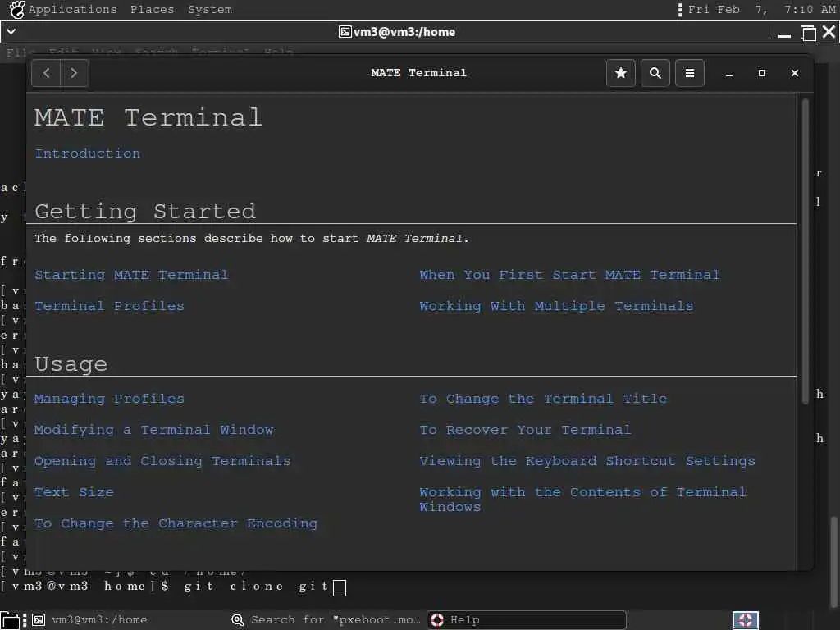
Task: Open the System menu in top panel
Action: (x=210, y=9)
